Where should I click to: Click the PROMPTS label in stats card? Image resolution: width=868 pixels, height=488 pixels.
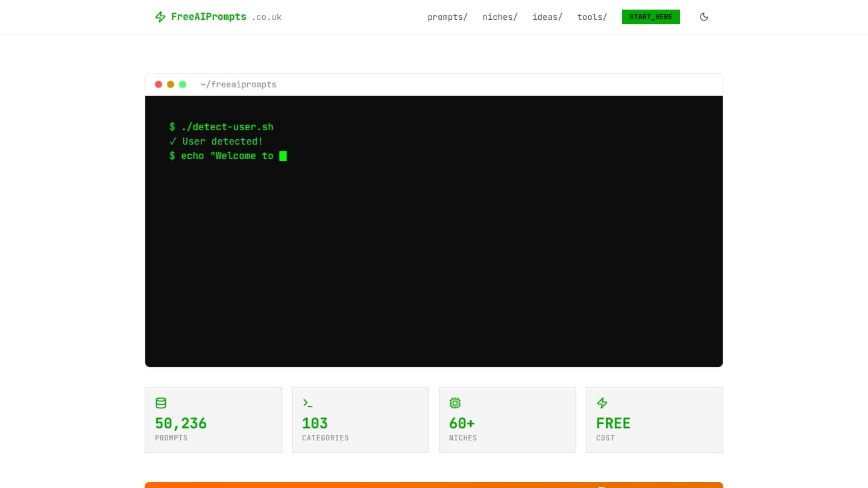pyautogui.click(x=171, y=438)
